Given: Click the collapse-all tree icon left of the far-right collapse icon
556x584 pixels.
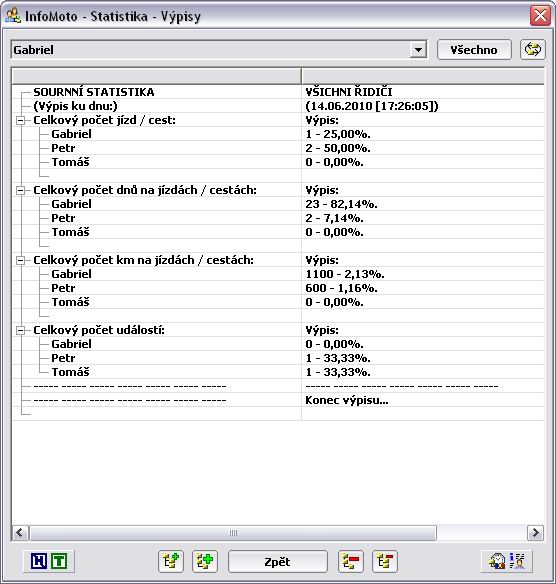Looking at the screenshot, I should (351, 561).
